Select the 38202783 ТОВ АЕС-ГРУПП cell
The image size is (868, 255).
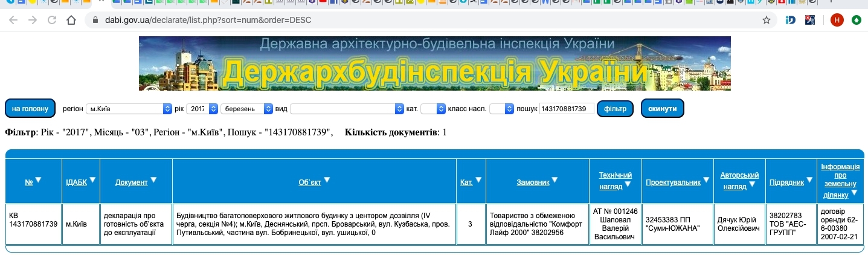[791, 224]
